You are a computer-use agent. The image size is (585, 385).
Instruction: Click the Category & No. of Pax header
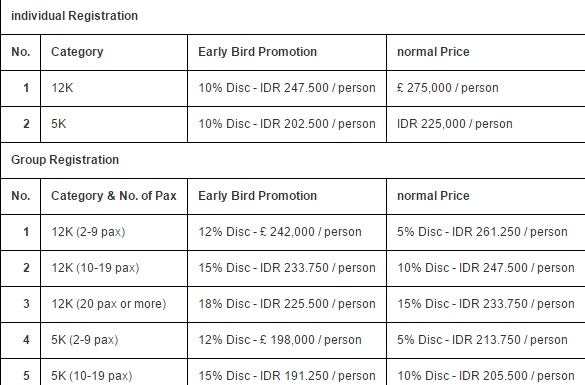coord(114,196)
